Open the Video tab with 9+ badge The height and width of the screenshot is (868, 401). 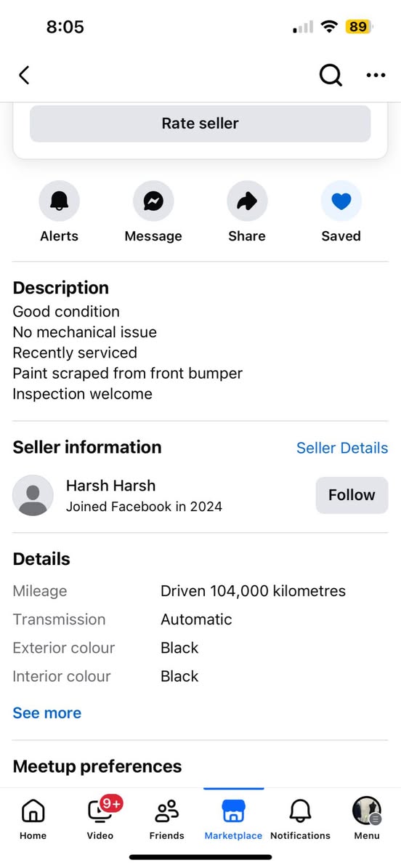pyautogui.click(x=100, y=819)
